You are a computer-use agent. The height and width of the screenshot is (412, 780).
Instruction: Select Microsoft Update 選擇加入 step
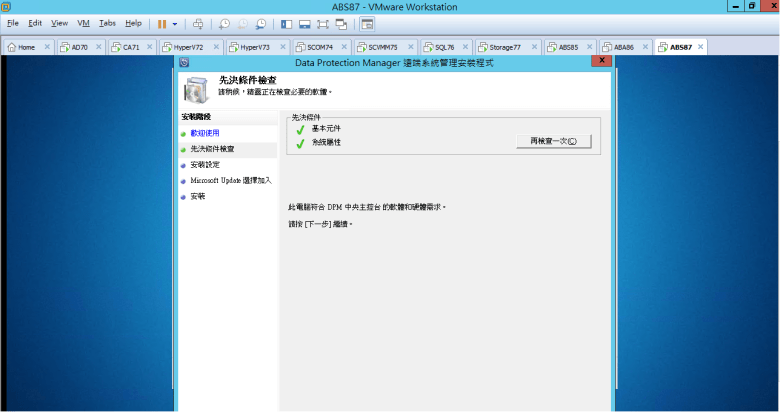point(230,181)
